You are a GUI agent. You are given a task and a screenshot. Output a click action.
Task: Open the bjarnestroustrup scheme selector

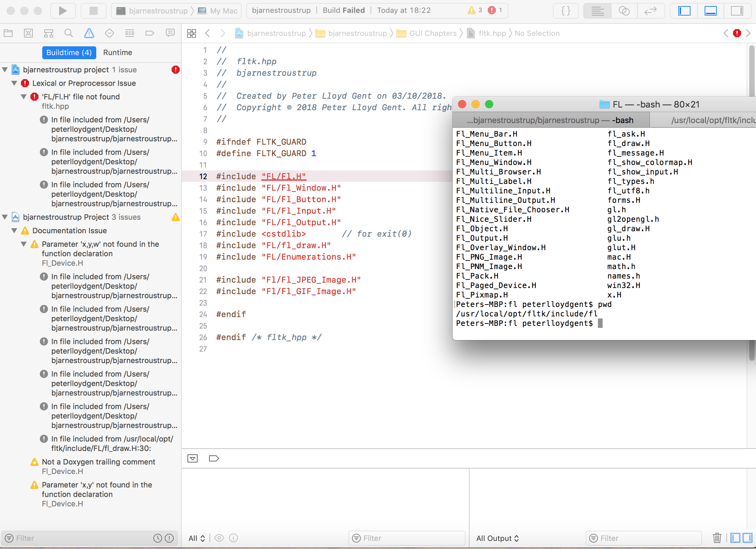[x=152, y=11]
